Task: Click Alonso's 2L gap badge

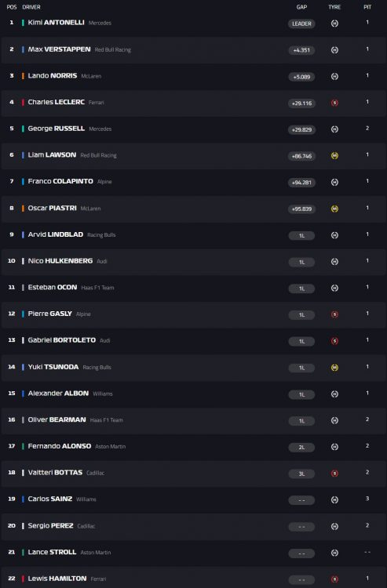Action: [301, 448]
